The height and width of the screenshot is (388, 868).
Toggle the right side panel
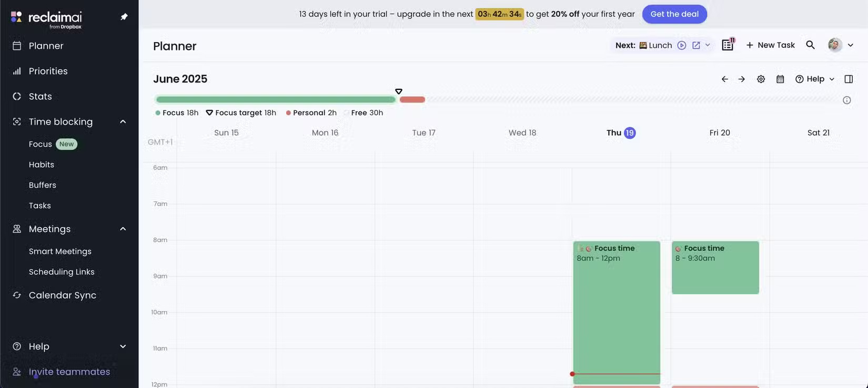point(849,79)
